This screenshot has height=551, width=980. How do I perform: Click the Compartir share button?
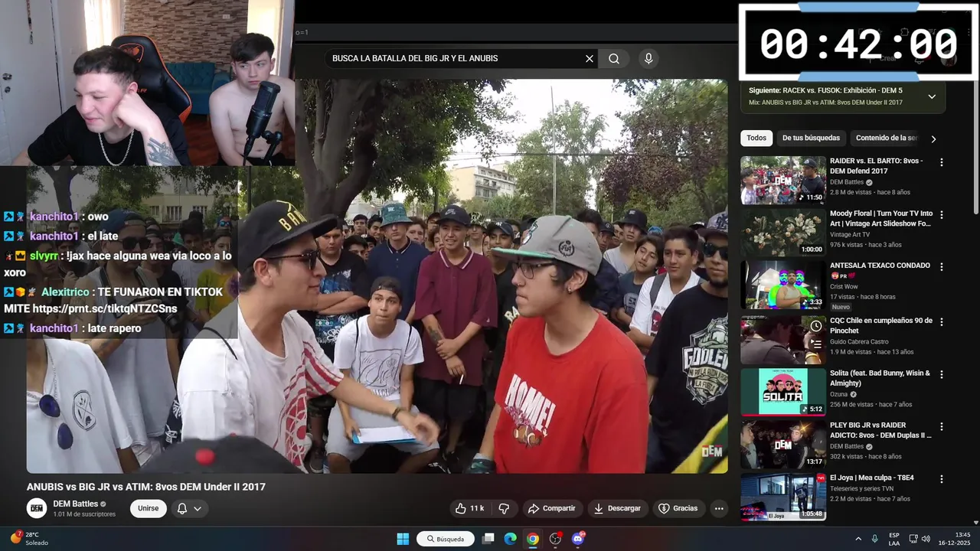[551, 508]
